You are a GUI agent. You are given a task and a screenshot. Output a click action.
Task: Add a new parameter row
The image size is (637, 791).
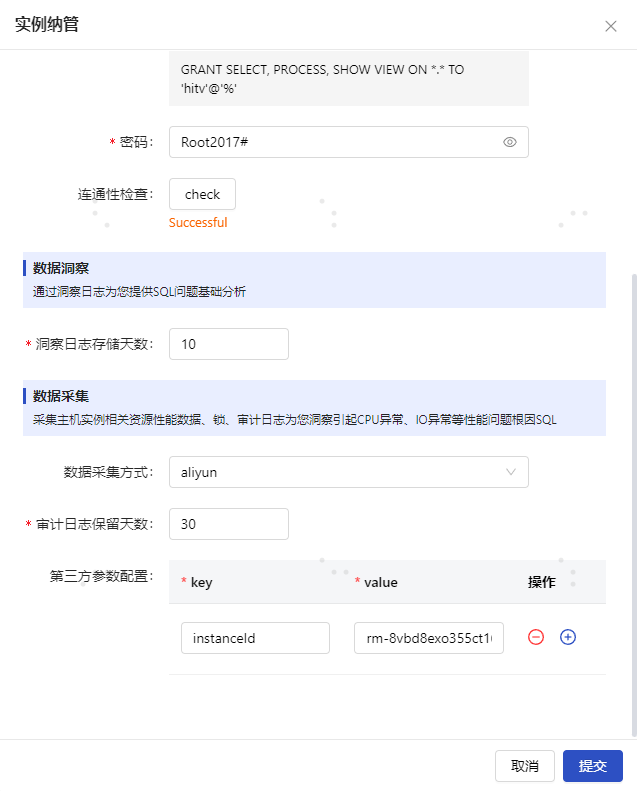coord(568,637)
